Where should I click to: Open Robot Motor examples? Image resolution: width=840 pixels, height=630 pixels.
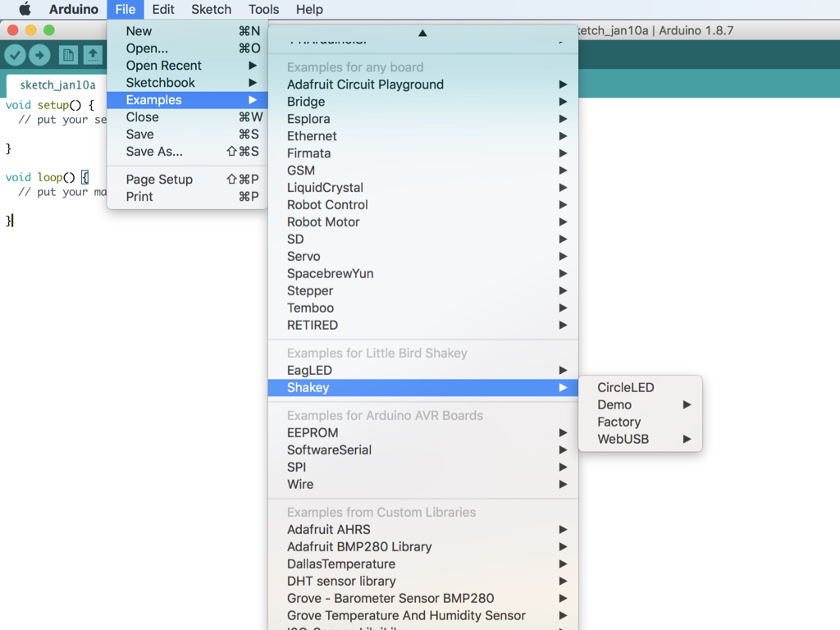[422, 221]
